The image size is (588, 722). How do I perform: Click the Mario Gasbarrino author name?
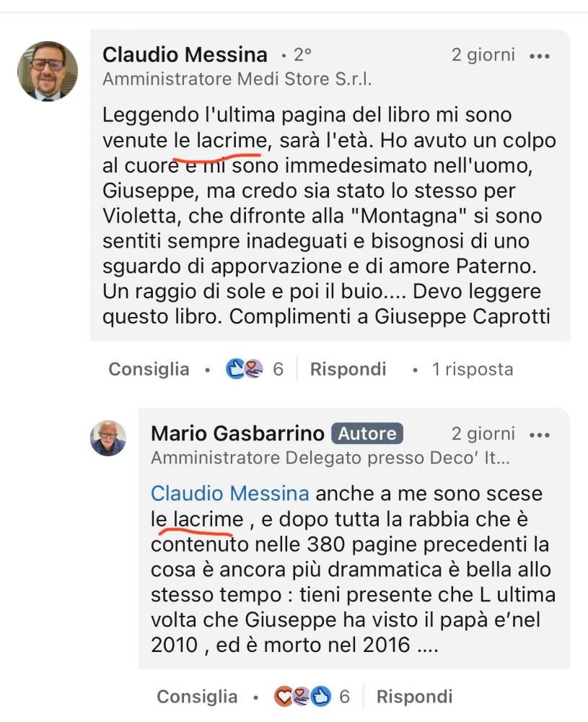tap(238, 433)
